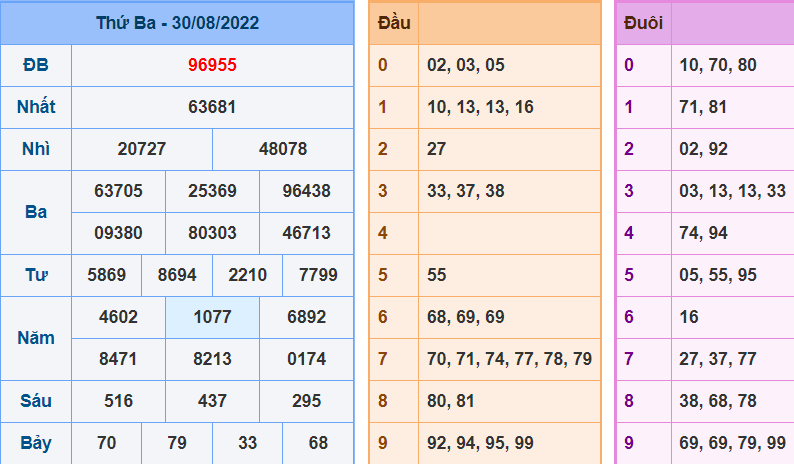Select fourth prize number 7799
The height and width of the screenshot is (464, 794).
click(x=318, y=276)
